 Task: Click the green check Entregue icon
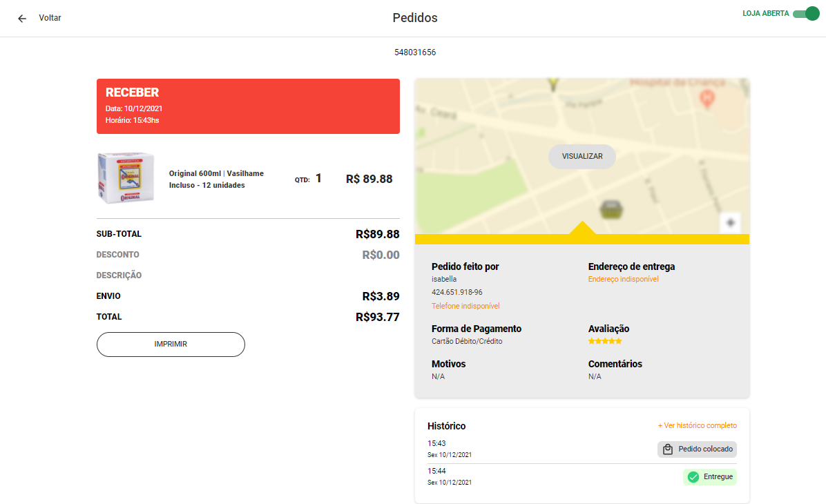(693, 477)
